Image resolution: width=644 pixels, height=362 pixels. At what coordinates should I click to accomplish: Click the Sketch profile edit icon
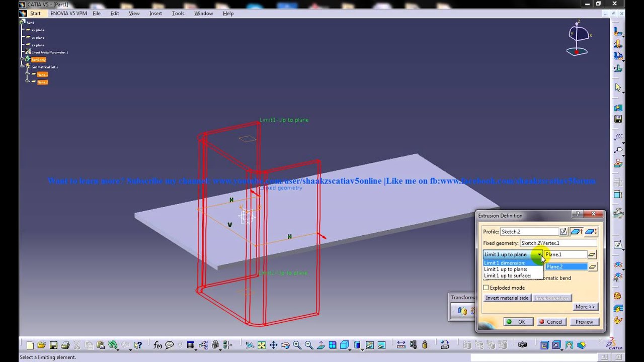coord(563,231)
